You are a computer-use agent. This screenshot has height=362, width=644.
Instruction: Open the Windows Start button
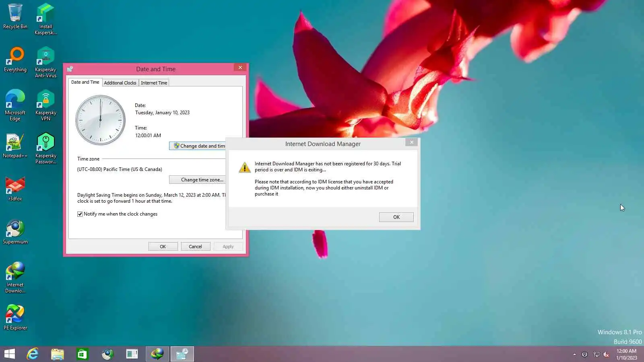pyautogui.click(x=10, y=354)
